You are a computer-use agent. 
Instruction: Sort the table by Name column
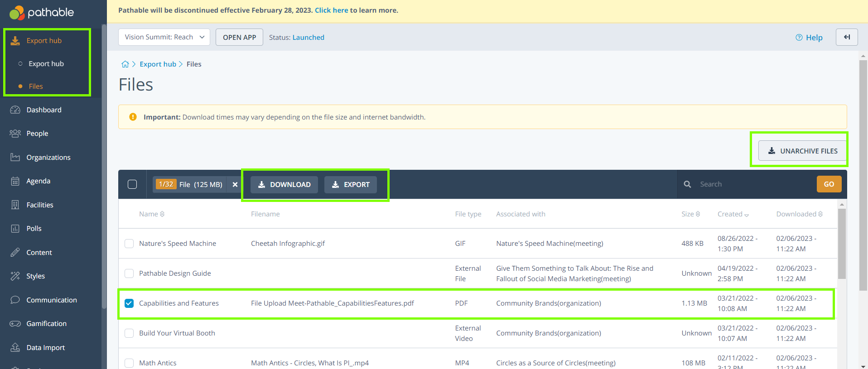tap(152, 214)
